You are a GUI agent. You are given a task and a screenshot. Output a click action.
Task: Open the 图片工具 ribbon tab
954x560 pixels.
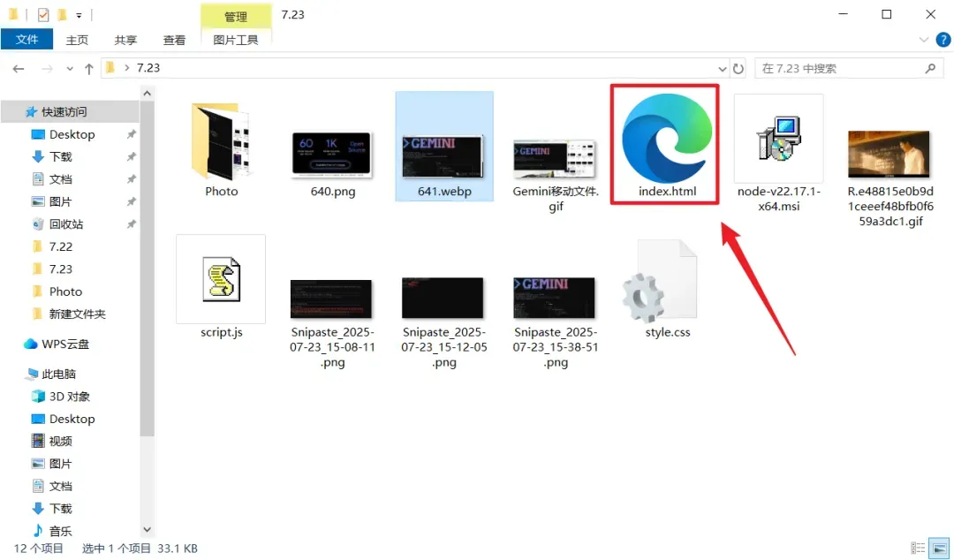point(236,40)
